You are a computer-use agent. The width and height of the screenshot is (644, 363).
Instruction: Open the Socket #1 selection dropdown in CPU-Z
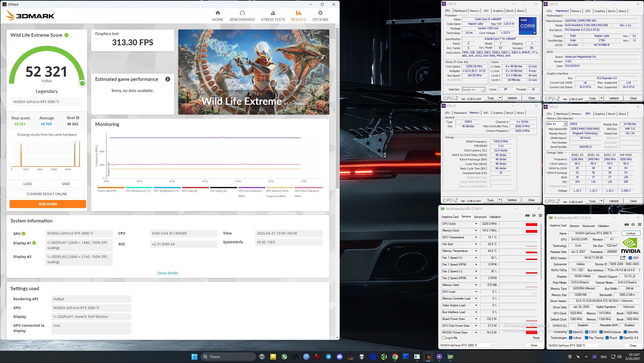[x=474, y=90]
